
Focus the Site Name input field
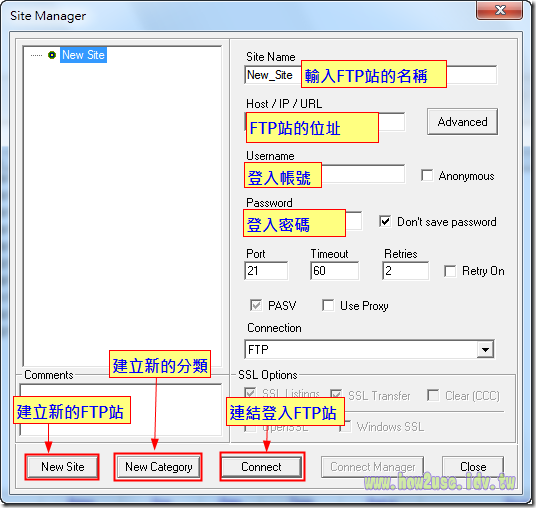click(371, 75)
